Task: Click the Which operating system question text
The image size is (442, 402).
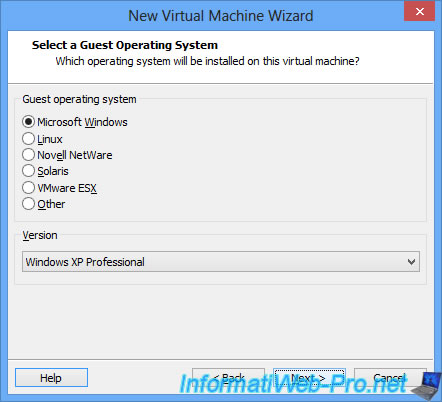Action: pyautogui.click(x=207, y=61)
